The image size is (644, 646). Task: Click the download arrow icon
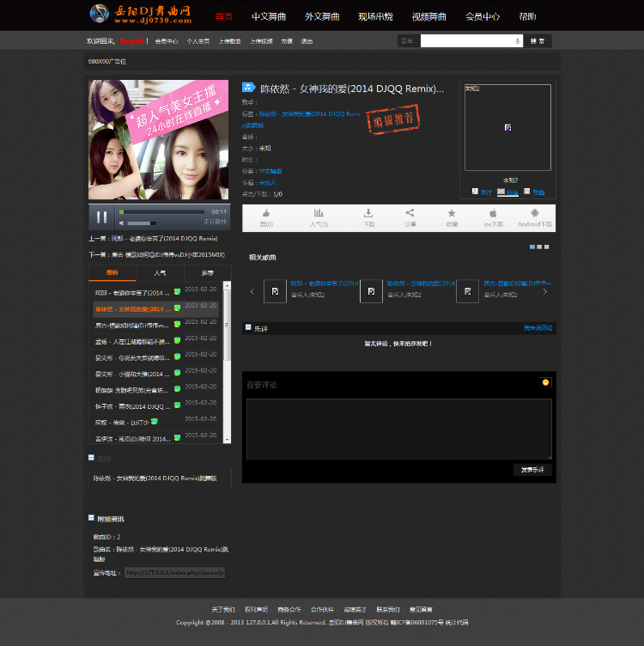(368, 213)
